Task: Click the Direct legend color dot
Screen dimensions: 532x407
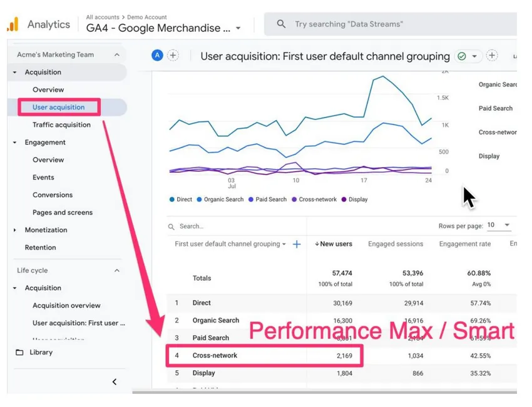Action: coord(172,199)
